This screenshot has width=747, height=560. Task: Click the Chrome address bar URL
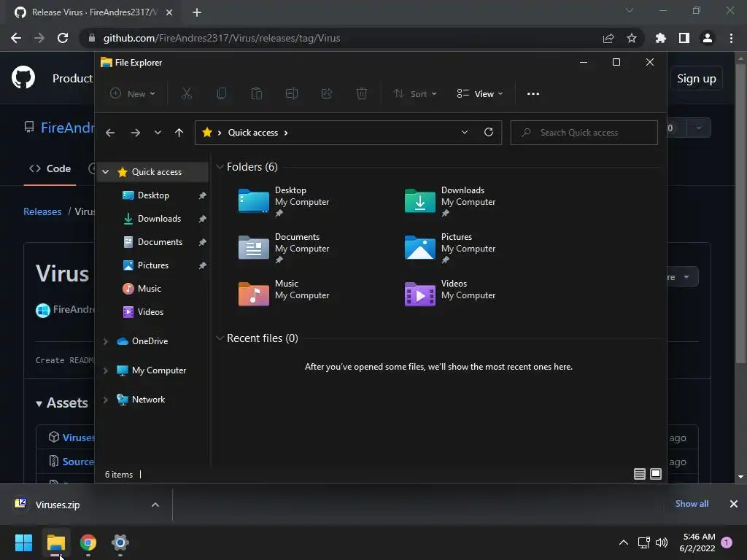(x=222, y=38)
